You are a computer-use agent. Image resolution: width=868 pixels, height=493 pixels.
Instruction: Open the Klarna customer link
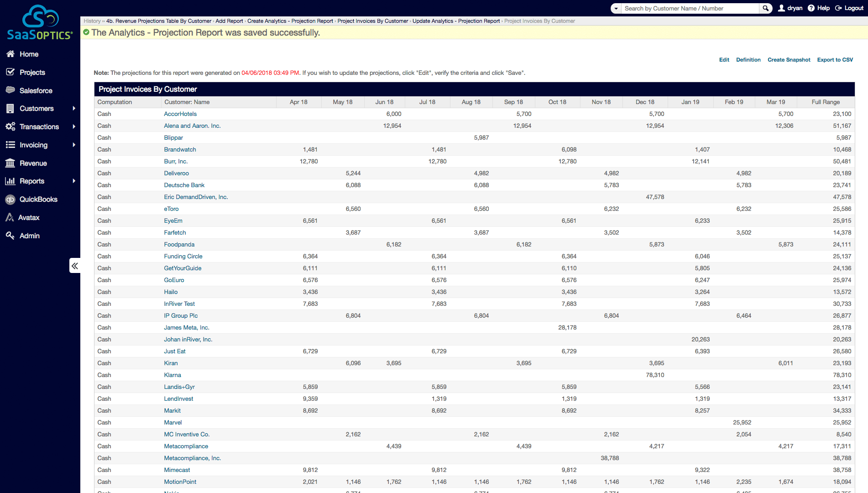[173, 375]
